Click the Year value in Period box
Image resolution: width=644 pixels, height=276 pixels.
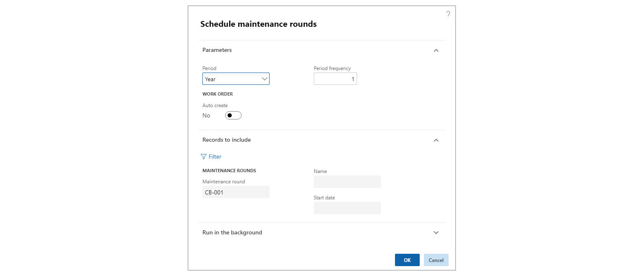(x=210, y=79)
